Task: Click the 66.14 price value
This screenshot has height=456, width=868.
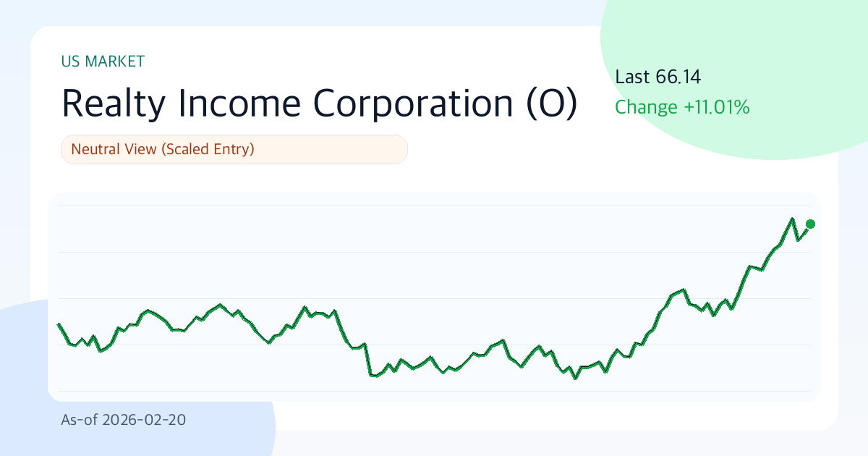Action: point(678,77)
